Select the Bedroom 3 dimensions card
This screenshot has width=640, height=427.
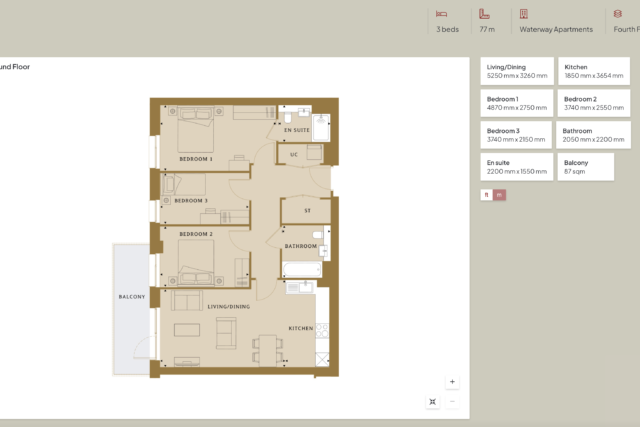(x=517, y=135)
